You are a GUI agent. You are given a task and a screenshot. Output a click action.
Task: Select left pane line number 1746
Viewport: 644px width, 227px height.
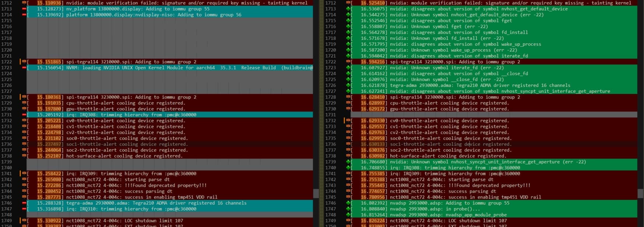pos(7,203)
